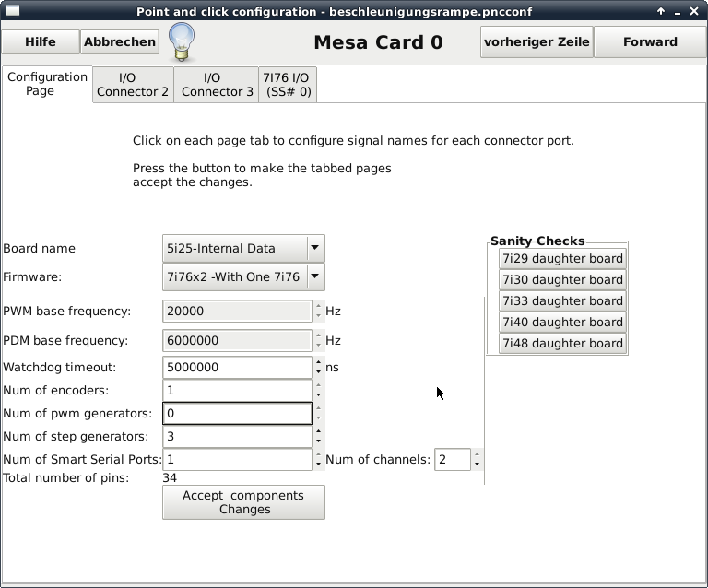Image resolution: width=708 pixels, height=588 pixels.
Task: Click the Num of pwm generators field
Action: (237, 414)
